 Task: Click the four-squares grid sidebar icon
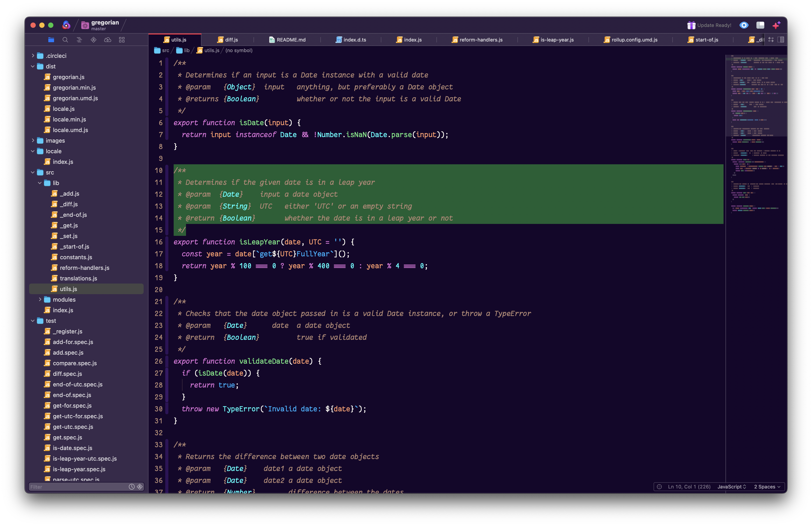122,40
